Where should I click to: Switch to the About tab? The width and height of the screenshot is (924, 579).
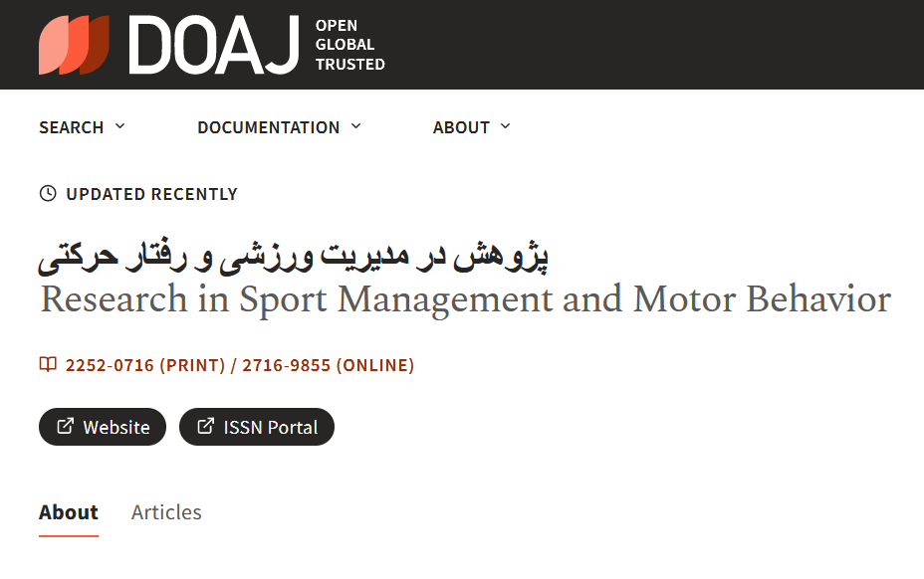pos(69,512)
